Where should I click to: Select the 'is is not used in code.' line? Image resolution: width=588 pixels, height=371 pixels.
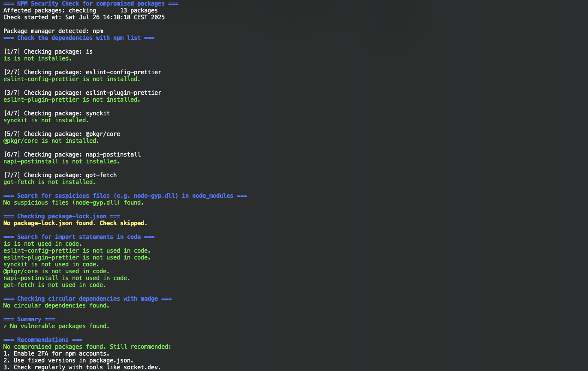(x=43, y=244)
